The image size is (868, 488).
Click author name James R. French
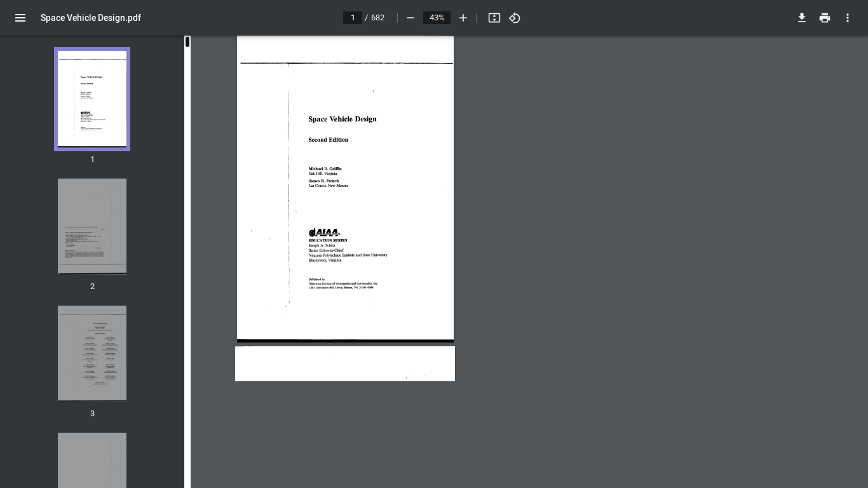click(323, 181)
